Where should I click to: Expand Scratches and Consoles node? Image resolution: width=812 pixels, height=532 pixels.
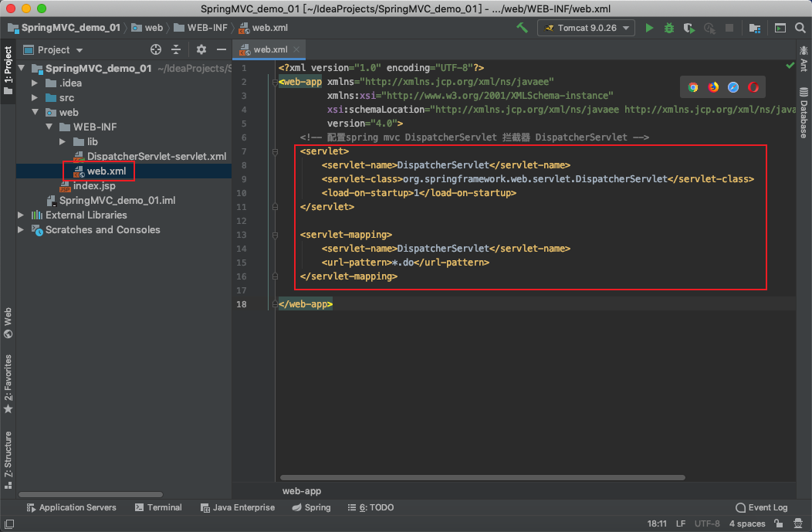pyautogui.click(x=21, y=229)
